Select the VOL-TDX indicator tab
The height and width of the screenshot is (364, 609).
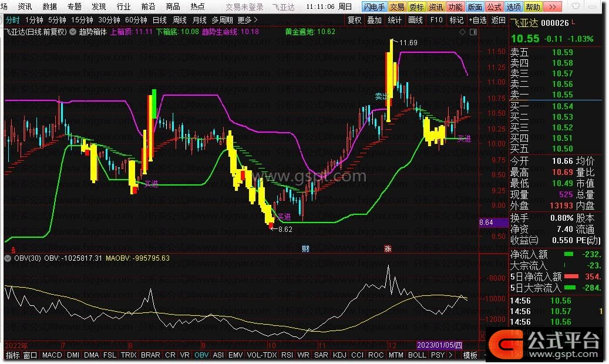tap(262, 355)
